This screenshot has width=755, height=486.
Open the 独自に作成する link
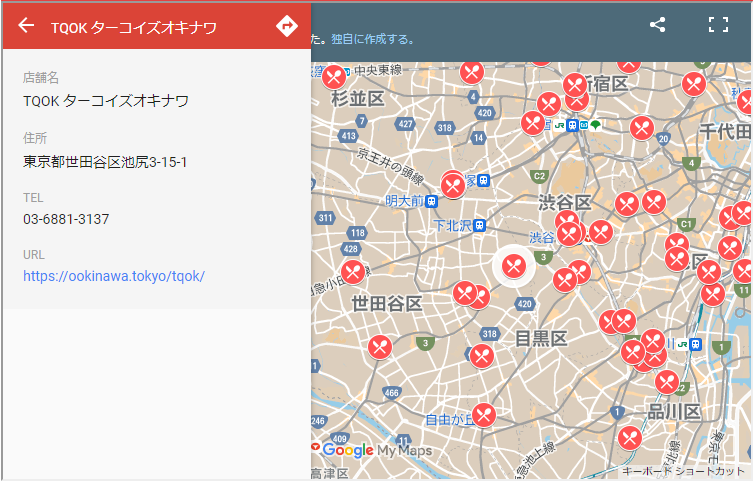tap(371, 39)
